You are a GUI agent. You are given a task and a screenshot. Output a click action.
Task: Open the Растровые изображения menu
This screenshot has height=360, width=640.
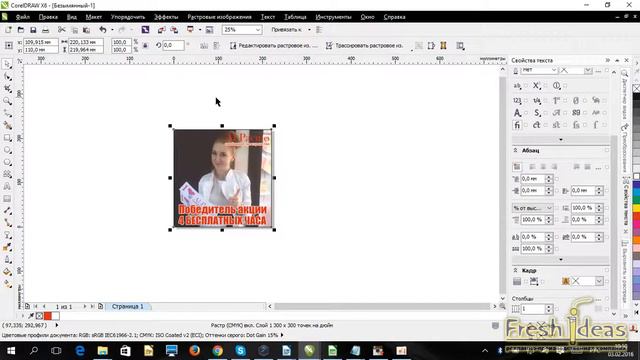[x=220, y=17]
